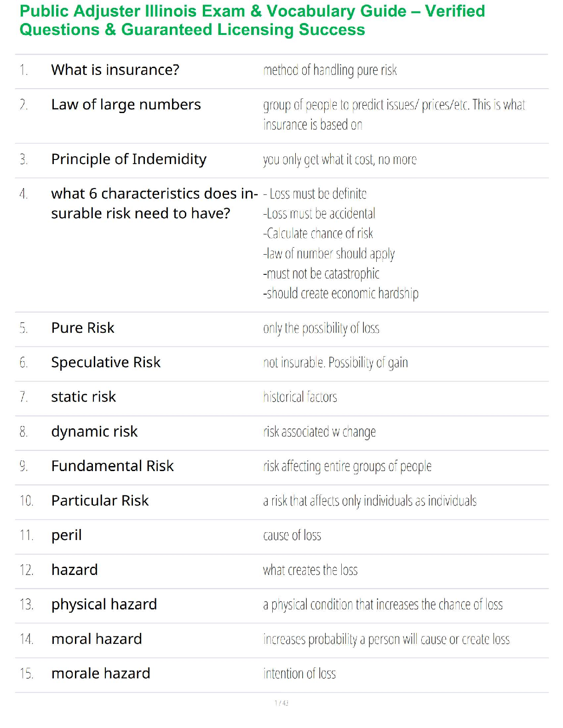The image size is (563, 728).
Task: Select the 'moral hazard' term
Action: point(97,639)
